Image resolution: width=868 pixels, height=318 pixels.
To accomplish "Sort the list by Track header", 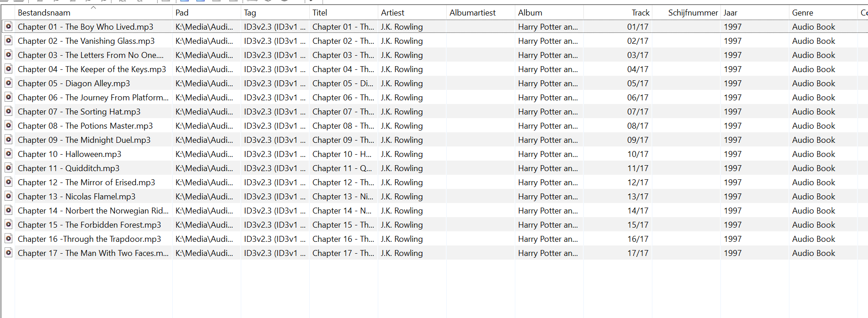I will [640, 13].
